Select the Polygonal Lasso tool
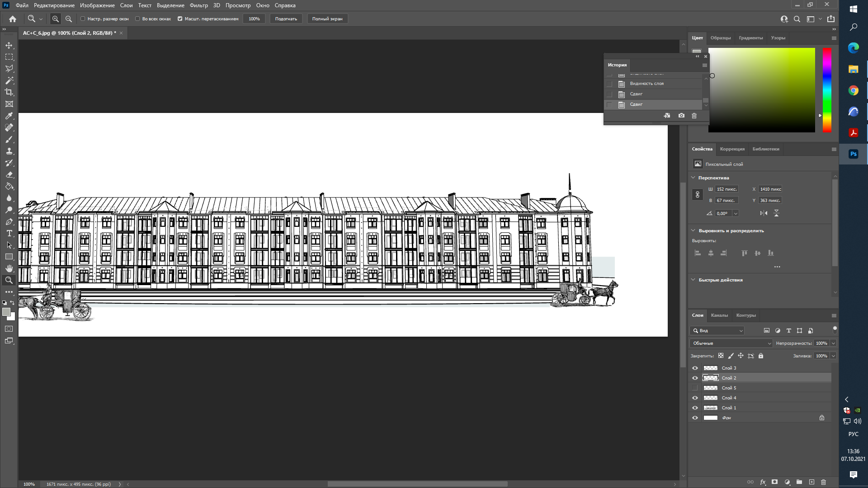This screenshot has width=868, height=488. [x=9, y=69]
